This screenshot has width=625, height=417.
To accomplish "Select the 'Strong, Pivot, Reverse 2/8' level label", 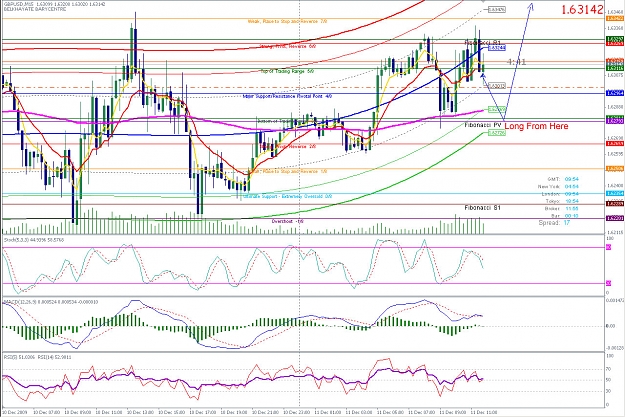I will pyautogui.click(x=288, y=146).
